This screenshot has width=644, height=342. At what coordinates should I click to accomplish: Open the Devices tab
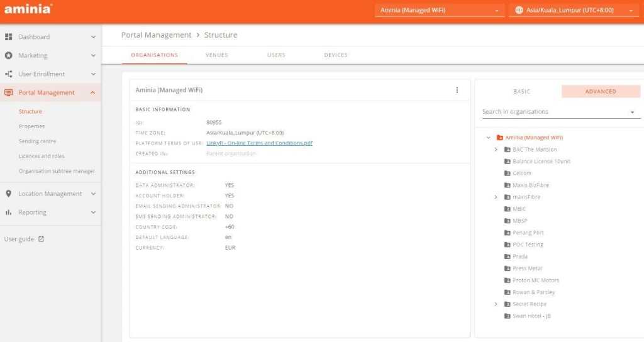coord(336,55)
